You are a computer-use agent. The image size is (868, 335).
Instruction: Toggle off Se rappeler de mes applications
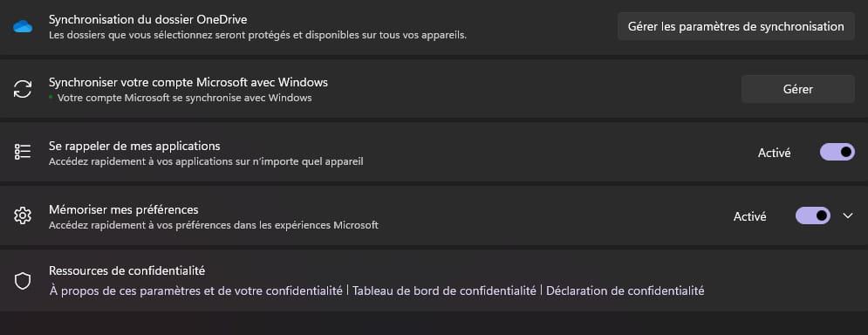click(x=837, y=152)
